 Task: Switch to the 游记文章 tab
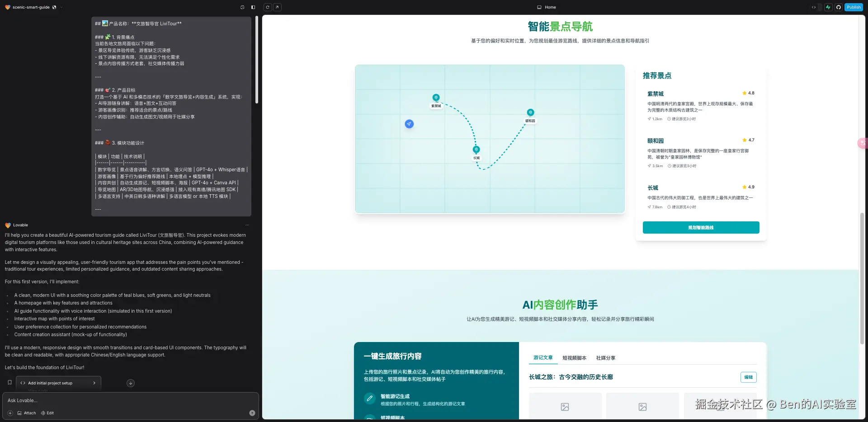[x=543, y=358]
